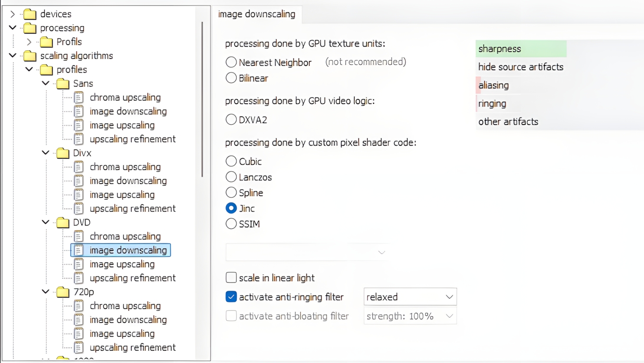Click the image downscaling tab

click(x=256, y=14)
